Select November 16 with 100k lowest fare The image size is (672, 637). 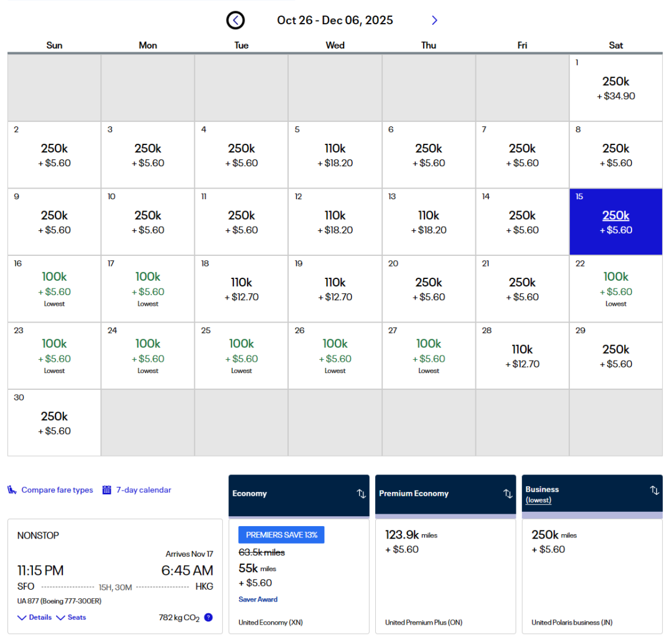click(x=54, y=289)
